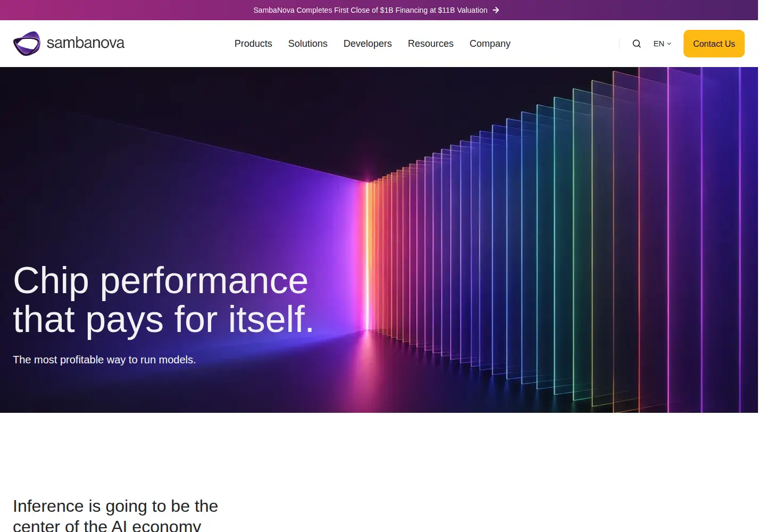Expand the EN language selector
Image resolution: width=766 pixels, height=532 pixels.
(662, 44)
